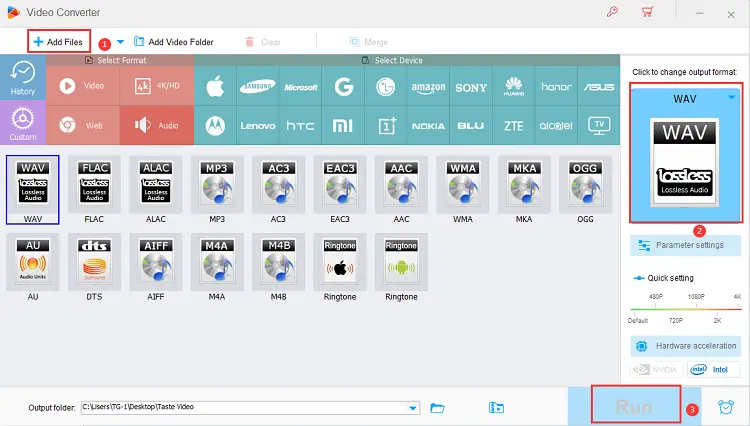Image resolution: width=750 pixels, height=426 pixels.
Task: Select the Xiaomi MI logo
Action: [343, 125]
